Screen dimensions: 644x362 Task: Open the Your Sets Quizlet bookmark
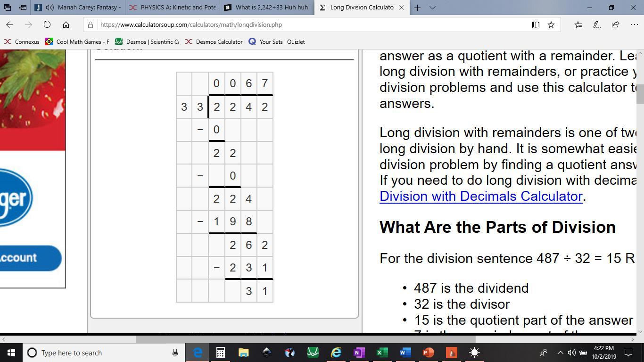click(277, 42)
